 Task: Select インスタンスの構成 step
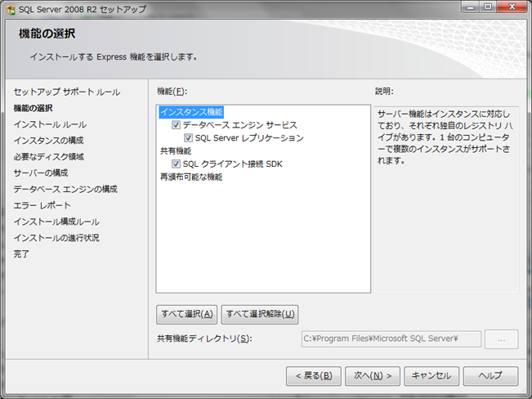48,141
